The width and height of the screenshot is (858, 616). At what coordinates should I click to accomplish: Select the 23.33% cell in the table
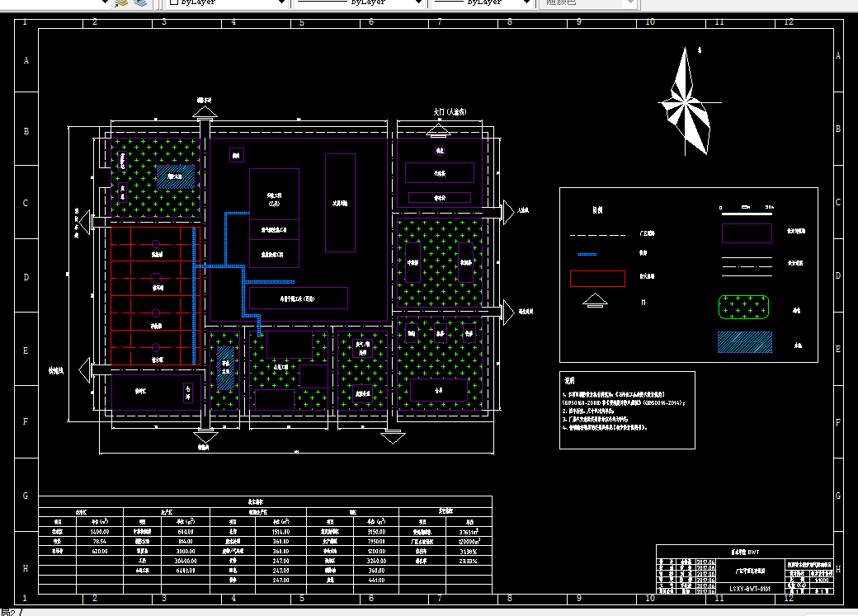pyautogui.click(x=469, y=562)
